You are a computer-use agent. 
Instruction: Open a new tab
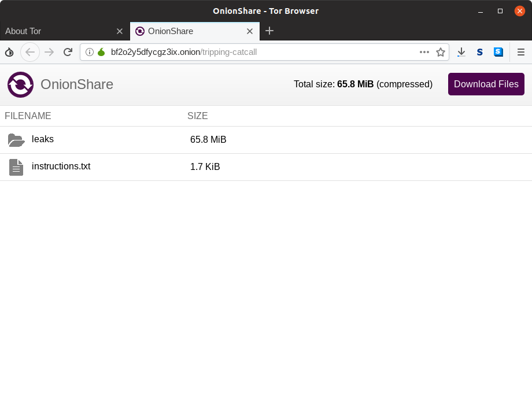click(269, 31)
